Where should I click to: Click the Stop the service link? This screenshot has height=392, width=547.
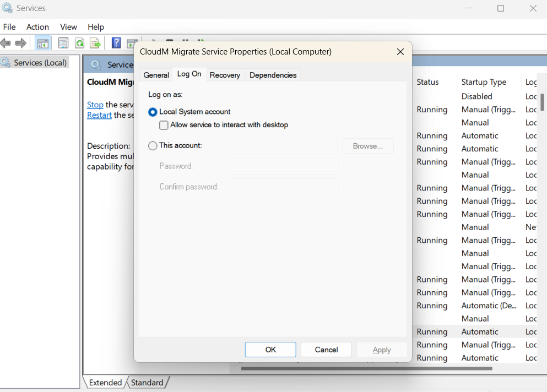pos(95,105)
